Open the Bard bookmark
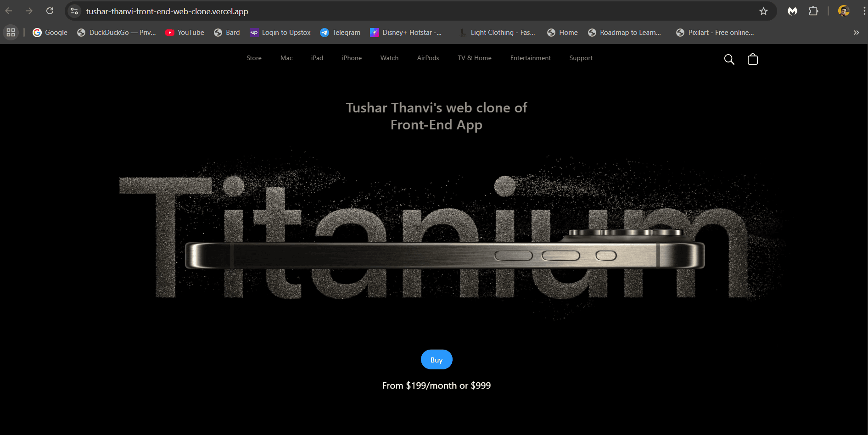This screenshot has height=435, width=868. point(227,33)
